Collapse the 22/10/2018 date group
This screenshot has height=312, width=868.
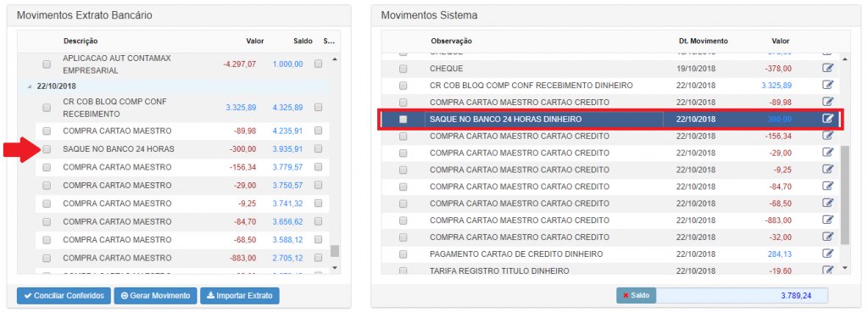(x=28, y=86)
